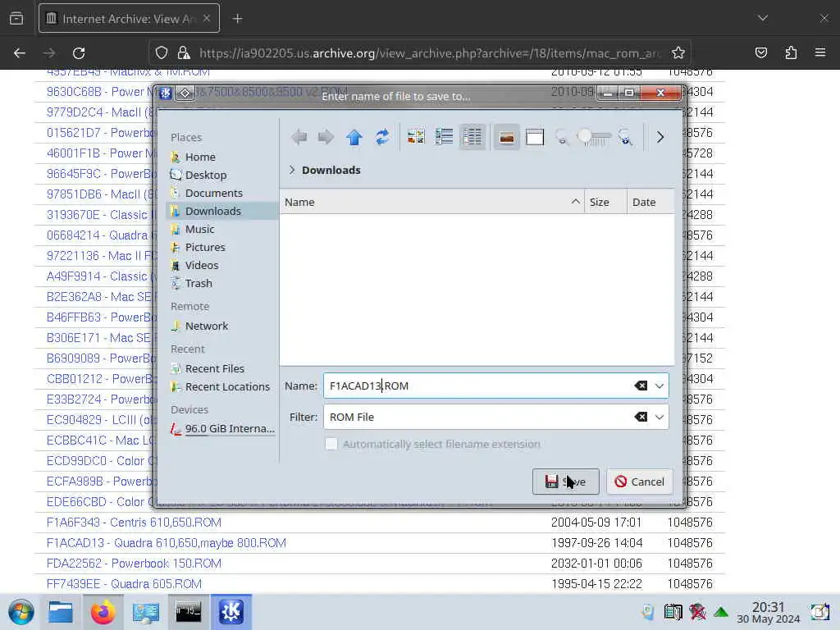Open the Name field history dropdown

click(x=660, y=386)
